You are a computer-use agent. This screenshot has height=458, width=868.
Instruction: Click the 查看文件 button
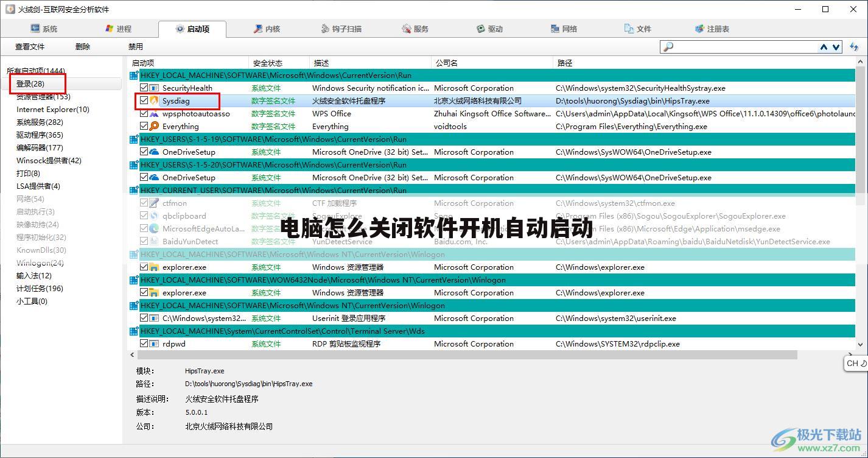(x=30, y=47)
